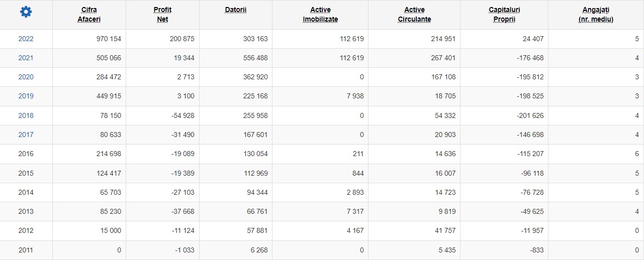Image resolution: width=644 pixels, height=260 pixels.
Task: Open the gear settings icon
Action: coord(26,12)
